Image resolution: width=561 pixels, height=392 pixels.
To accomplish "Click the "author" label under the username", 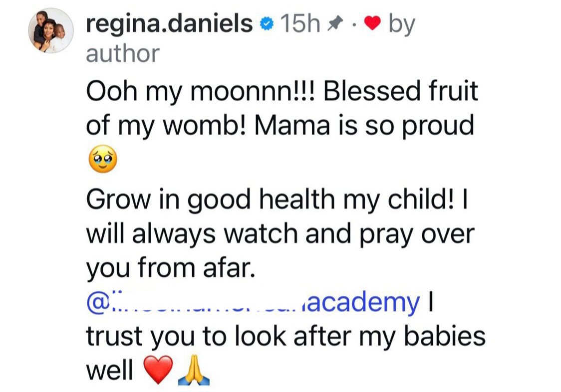I will tap(123, 53).
